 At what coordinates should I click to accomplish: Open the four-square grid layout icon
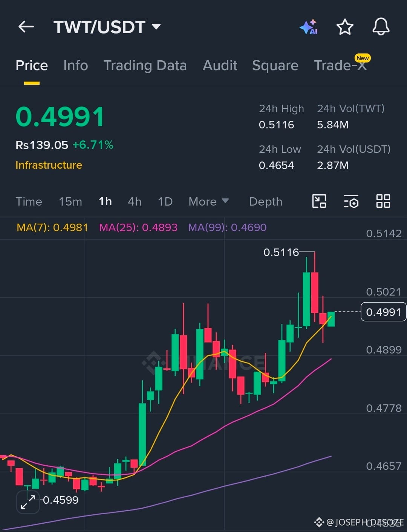pyautogui.click(x=383, y=201)
